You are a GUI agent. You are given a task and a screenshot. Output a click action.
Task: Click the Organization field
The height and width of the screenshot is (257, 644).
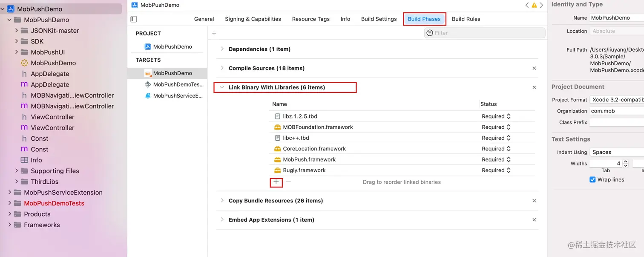tap(616, 111)
